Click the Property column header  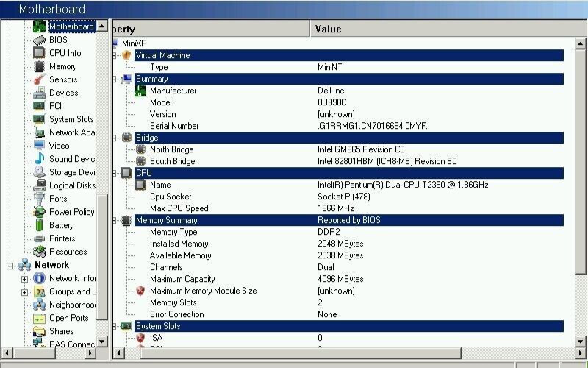click(211, 29)
